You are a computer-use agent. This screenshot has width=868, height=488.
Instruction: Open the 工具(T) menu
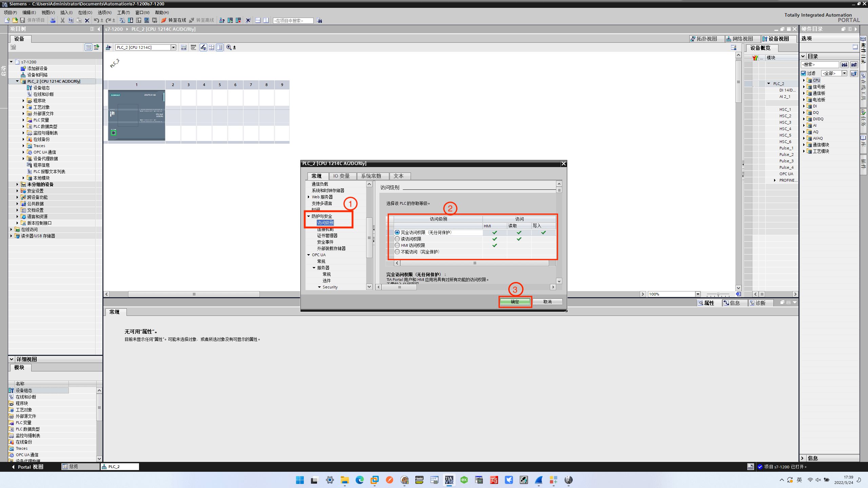123,13
